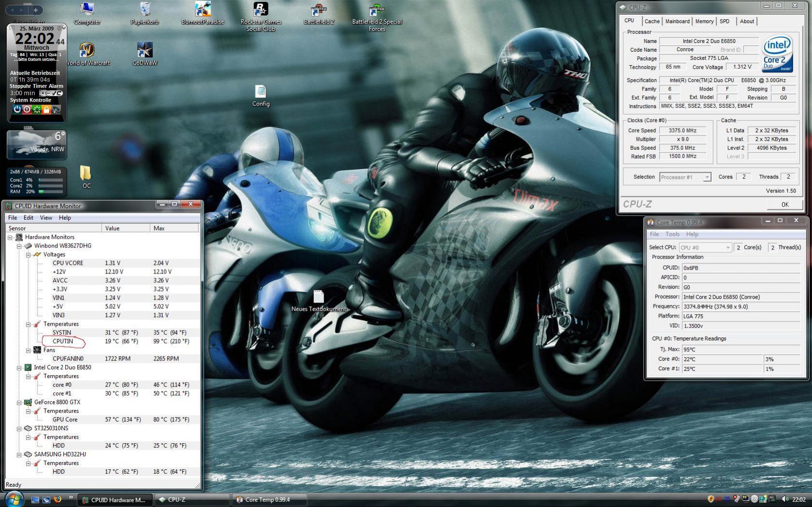Click the CPUID Hardware Monitor taskbar button
Image resolution: width=812 pixels, height=507 pixels.
(x=115, y=500)
